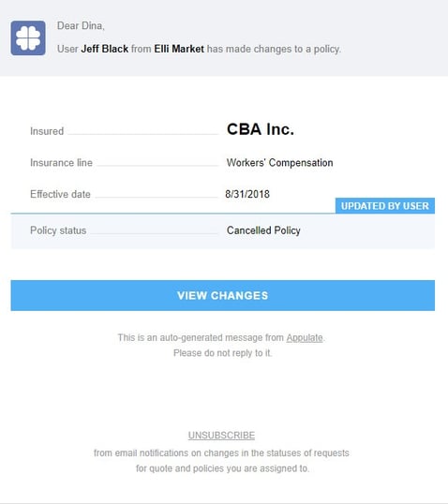Click the Unsubscribe link
Screen dimensions: 448x504
tap(221, 436)
